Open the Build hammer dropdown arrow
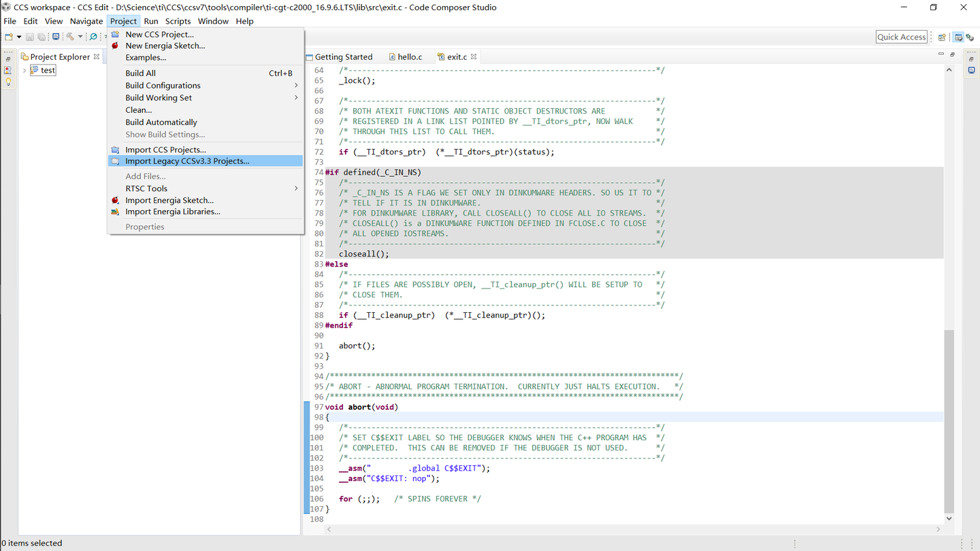The height and width of the screenshot is (551, 980). pos(80,37)
